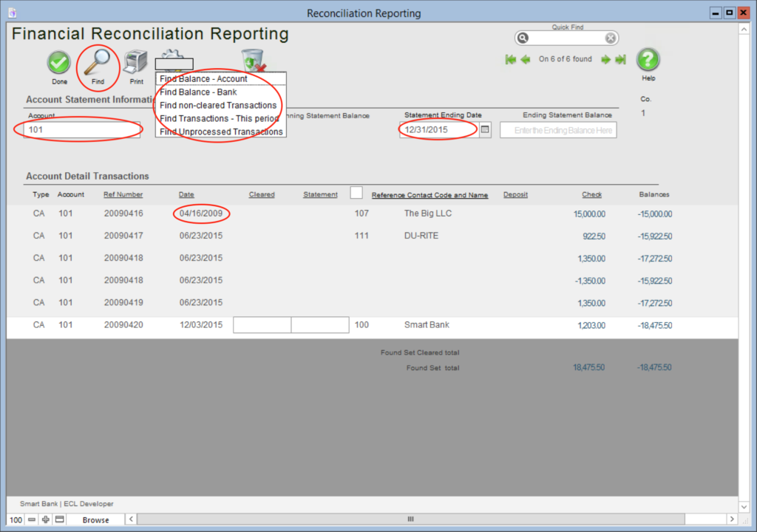Open the Browse mode selector in status bar
The width and height of the screenshot is (757, 532).
95,519
